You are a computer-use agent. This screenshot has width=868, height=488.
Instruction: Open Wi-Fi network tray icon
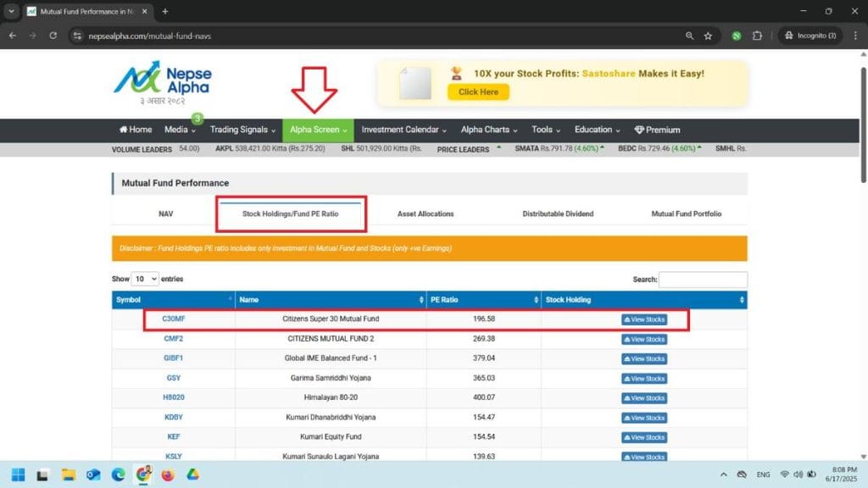(x=784, y=474)
